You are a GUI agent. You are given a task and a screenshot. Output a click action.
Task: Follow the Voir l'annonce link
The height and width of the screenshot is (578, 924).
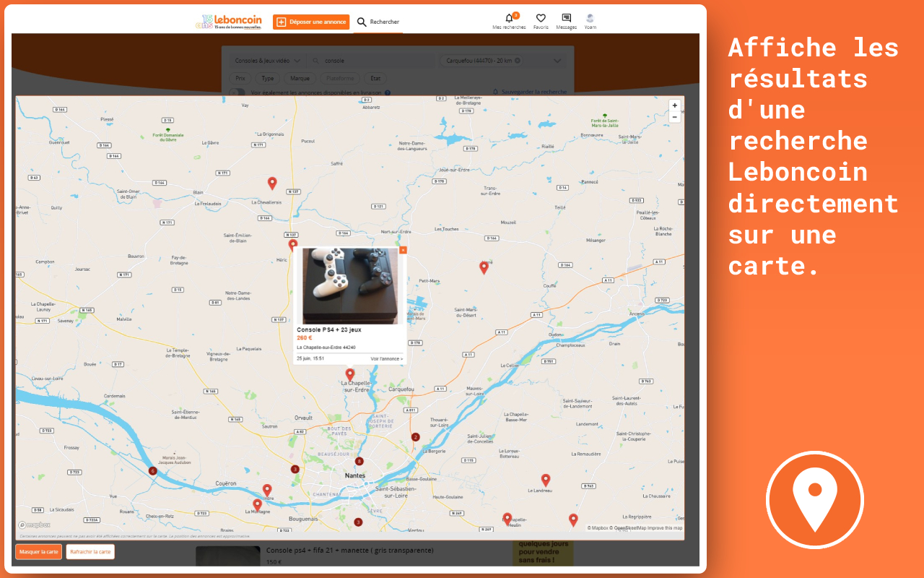386,358
